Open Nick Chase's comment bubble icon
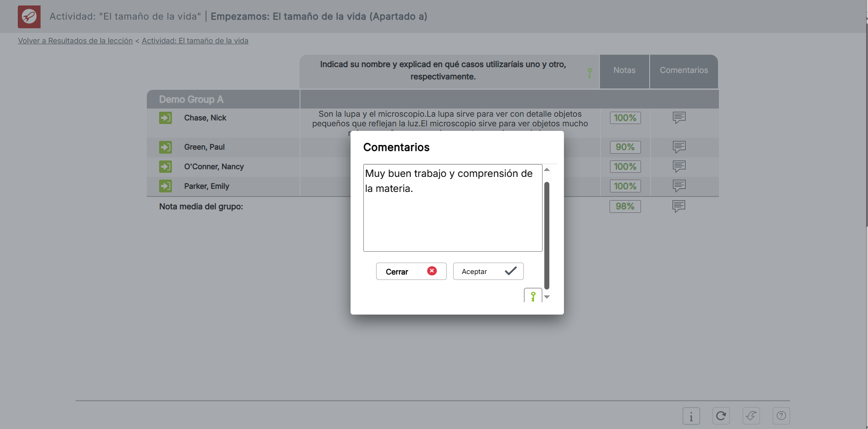The height and width of the screenshot is (429, 868). 679,118
